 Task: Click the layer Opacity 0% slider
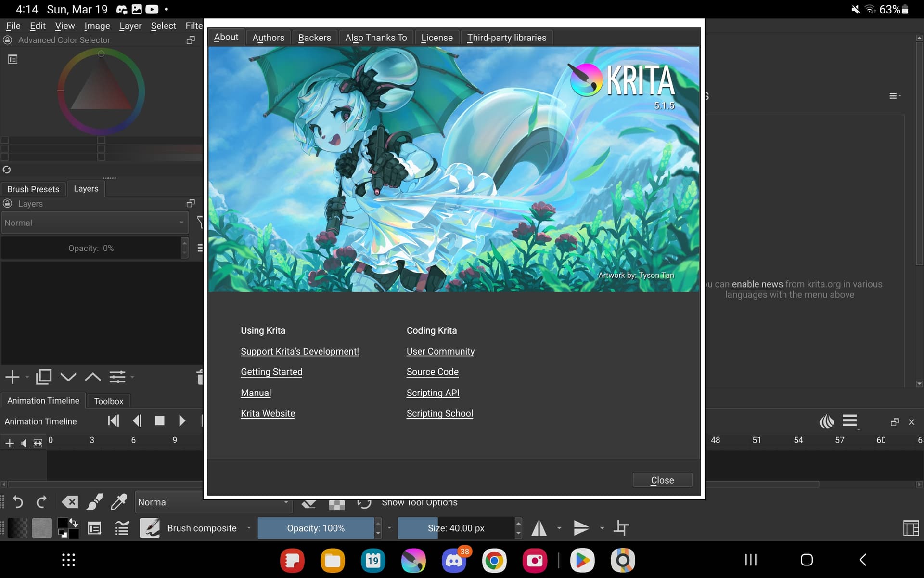coord(91,249)
